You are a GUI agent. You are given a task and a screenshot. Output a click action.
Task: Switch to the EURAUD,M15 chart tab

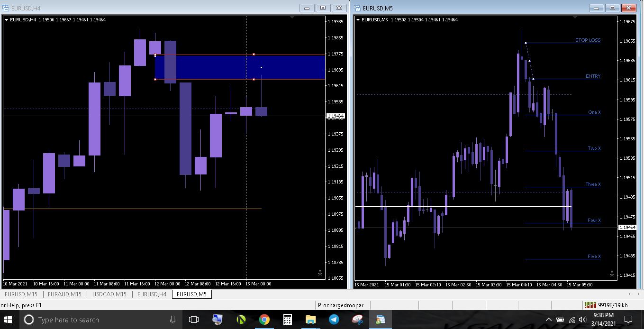[x=64, y=294]
